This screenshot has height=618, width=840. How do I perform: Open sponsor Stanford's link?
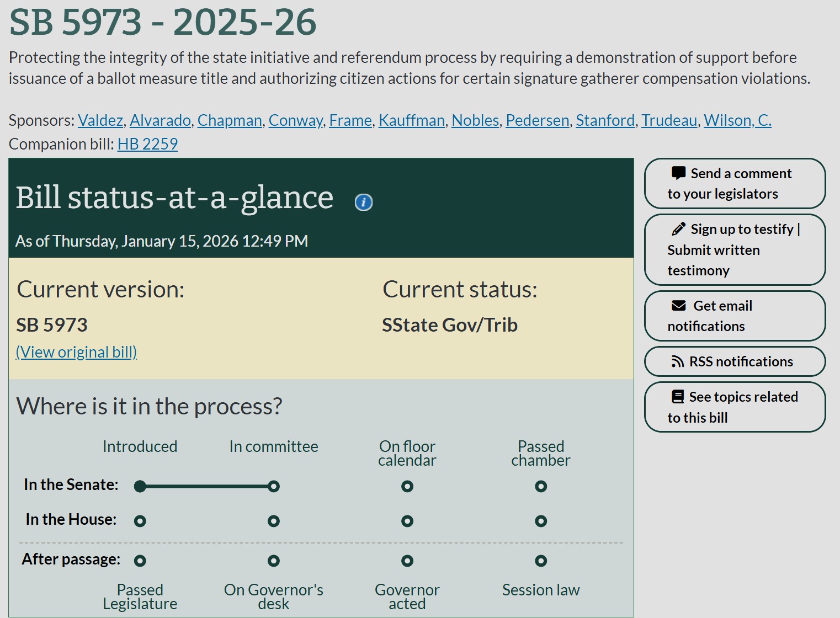605,120
